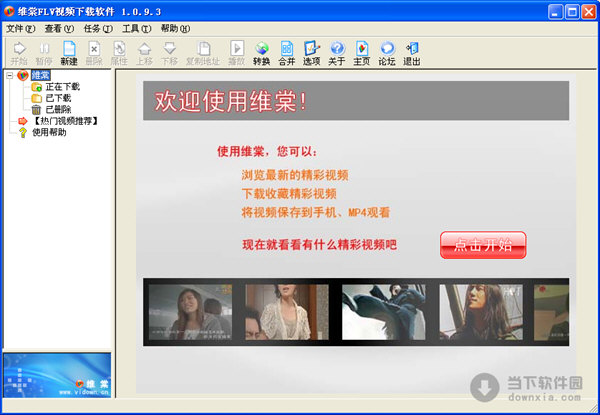Click 将视频保存到手机、MP4观看 text
The height and width of the screenshot is (415, 600).
point(315,212)
